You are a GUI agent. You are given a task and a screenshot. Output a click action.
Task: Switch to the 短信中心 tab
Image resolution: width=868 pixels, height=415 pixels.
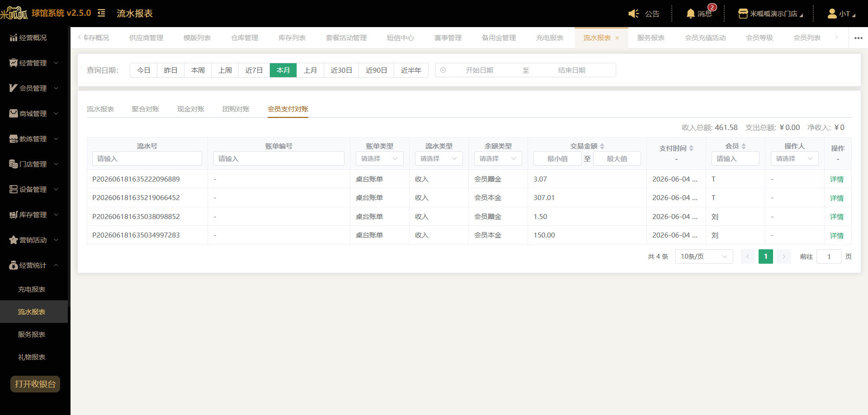click(x=400, y=37)
